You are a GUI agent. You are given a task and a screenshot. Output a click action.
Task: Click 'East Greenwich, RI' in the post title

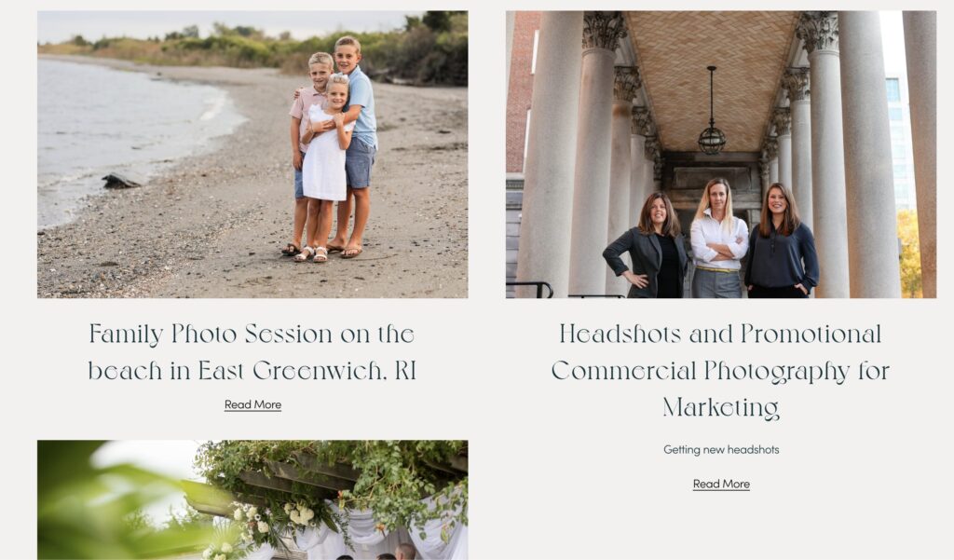[x=307, y=371]
